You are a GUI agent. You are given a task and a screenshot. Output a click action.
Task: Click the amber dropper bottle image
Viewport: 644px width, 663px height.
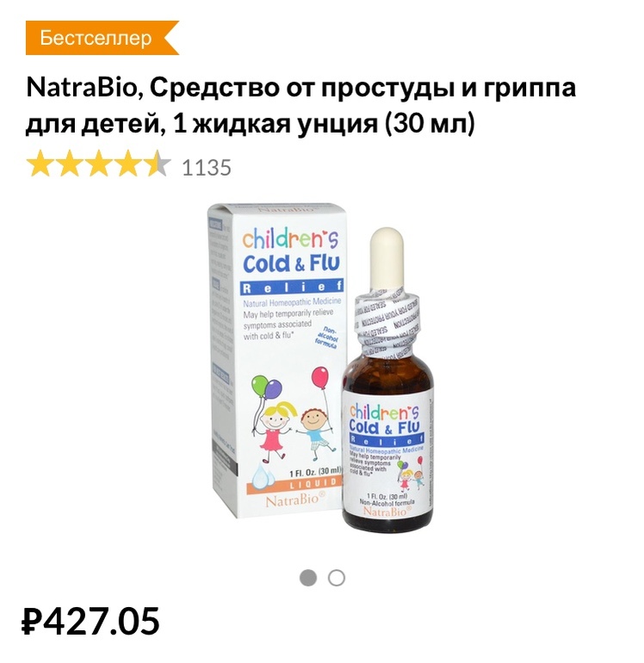pyautogui.click(x=387, y=381)
